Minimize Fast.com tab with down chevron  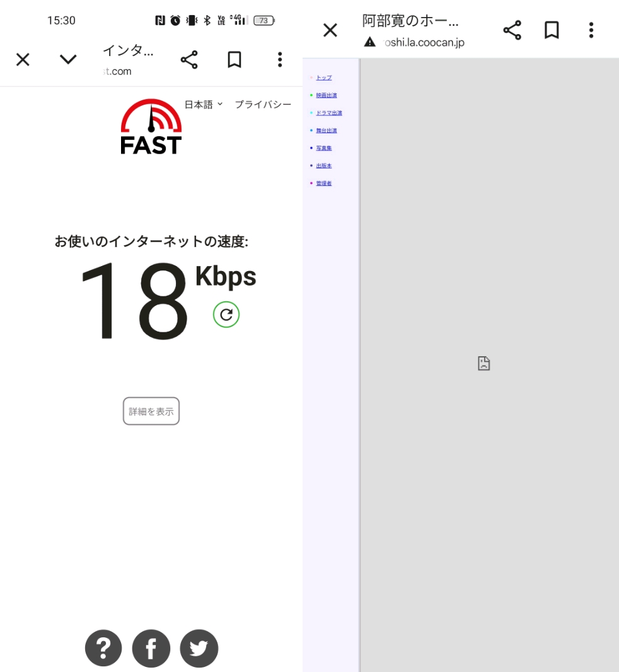click(68, 60)
